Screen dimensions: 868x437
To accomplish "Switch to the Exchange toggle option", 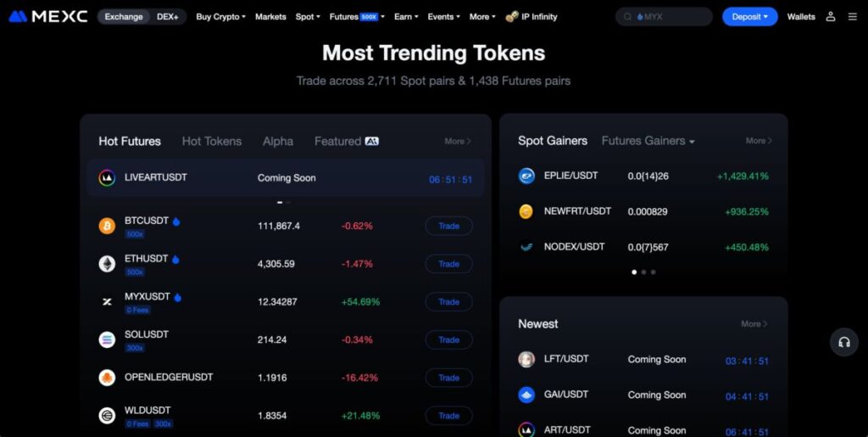I will click(x=124, y=17).
